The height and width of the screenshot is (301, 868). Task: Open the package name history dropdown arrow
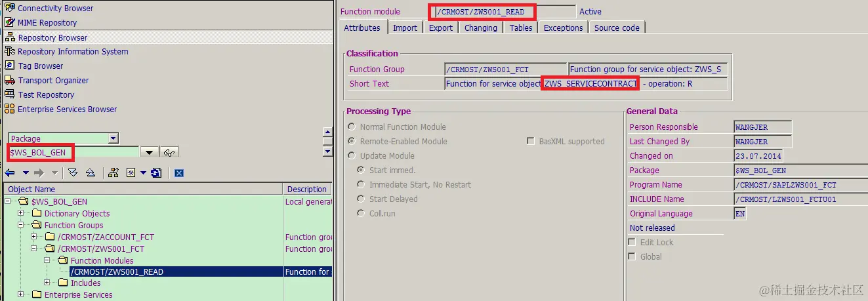tap(150, 152)
